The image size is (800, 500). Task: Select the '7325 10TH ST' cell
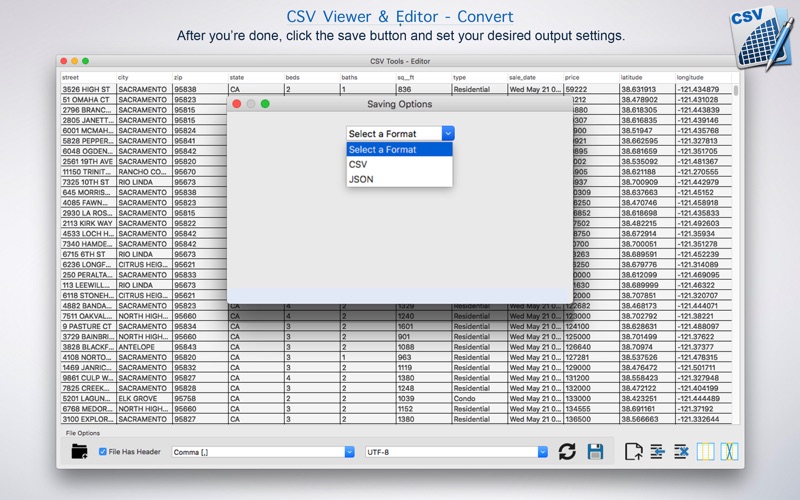[88, 182]
